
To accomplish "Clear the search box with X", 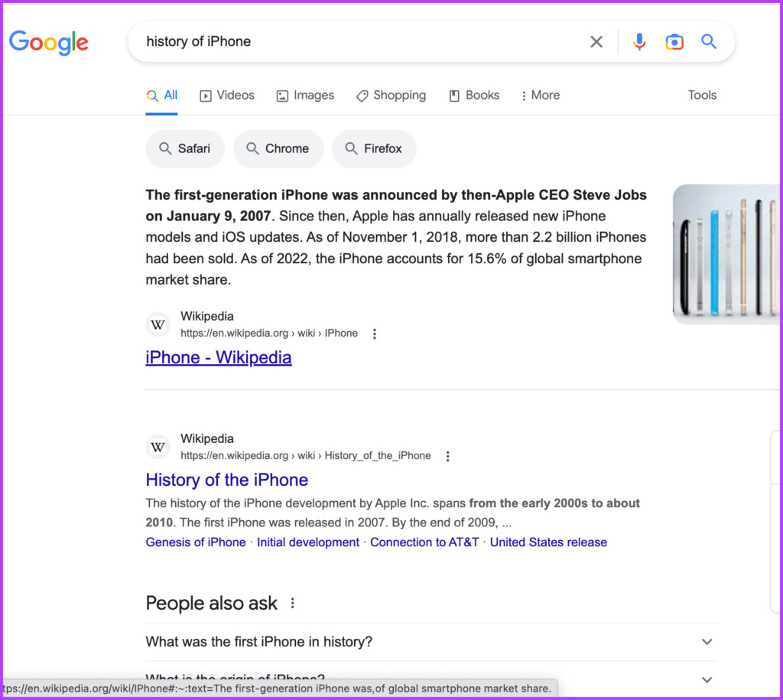I will point(596,41).
